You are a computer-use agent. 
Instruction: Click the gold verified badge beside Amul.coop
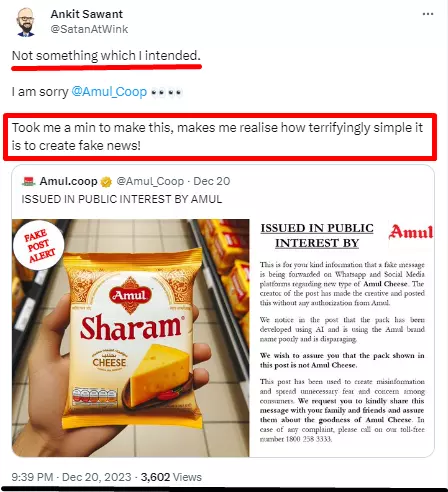click(x=106, y=182)
